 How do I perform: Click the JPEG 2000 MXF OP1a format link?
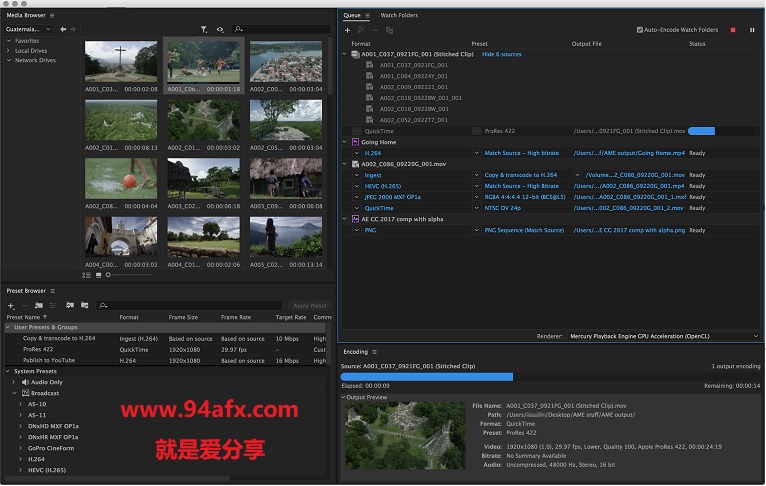[x=392, y=197]
